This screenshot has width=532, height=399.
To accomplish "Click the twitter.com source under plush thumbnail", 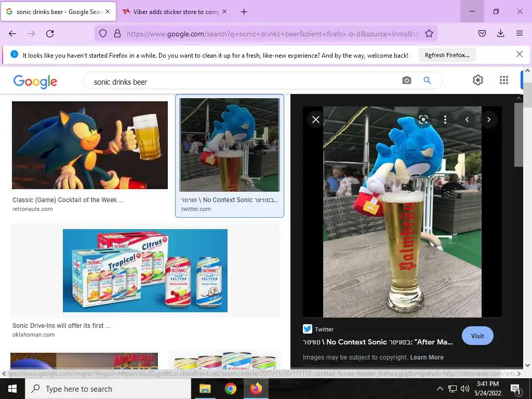I will 196,209.
